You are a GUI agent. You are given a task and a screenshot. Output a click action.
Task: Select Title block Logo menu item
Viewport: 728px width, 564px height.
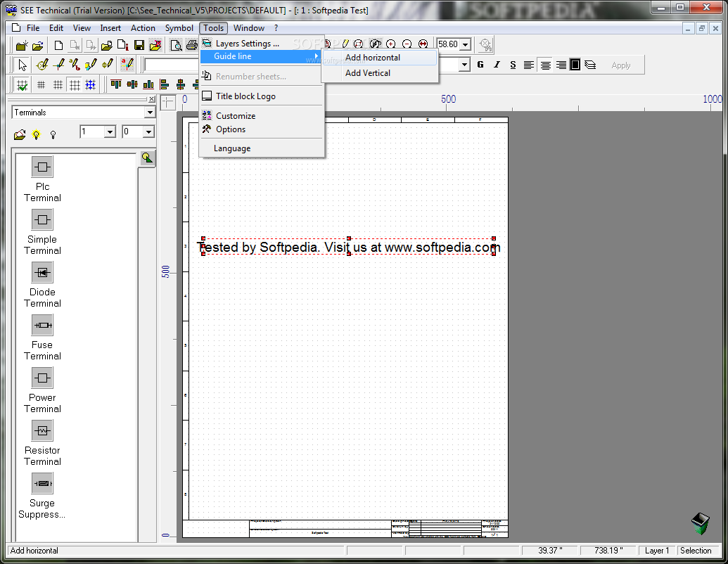(261, 96)
